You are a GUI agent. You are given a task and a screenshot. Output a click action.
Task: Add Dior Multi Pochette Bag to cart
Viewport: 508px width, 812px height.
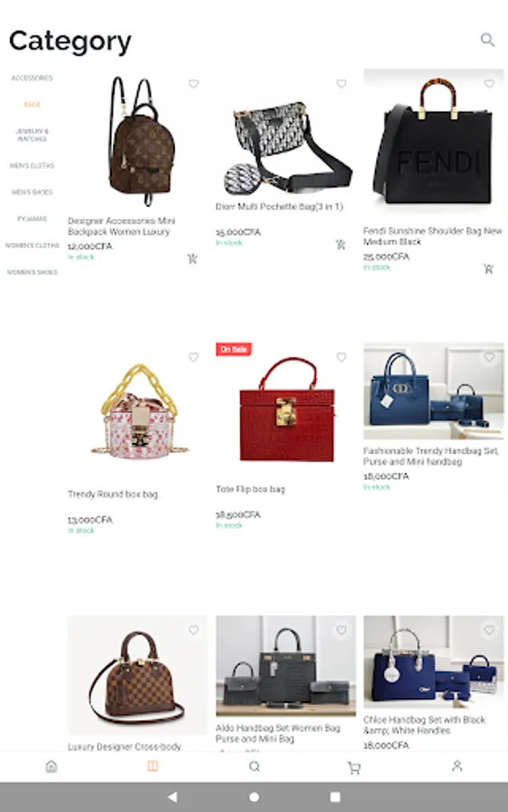(x=340, y=244)
